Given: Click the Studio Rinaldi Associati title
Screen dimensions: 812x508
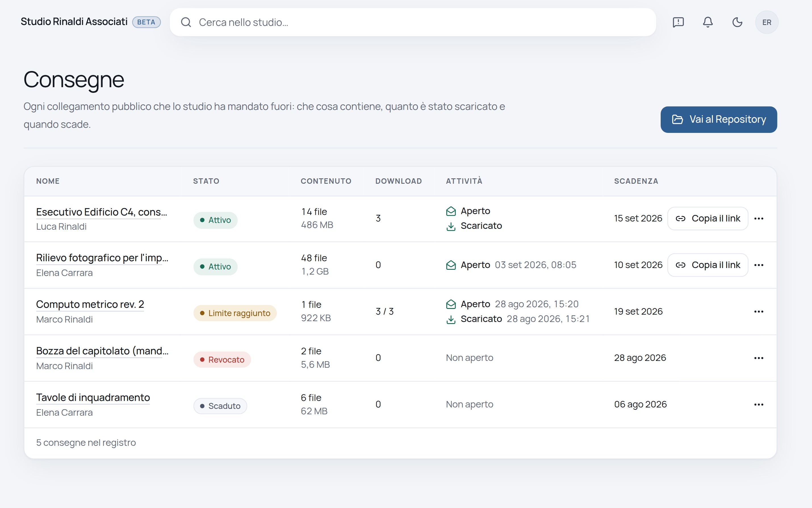Looking at the screenshot, I should coord(74,22).
